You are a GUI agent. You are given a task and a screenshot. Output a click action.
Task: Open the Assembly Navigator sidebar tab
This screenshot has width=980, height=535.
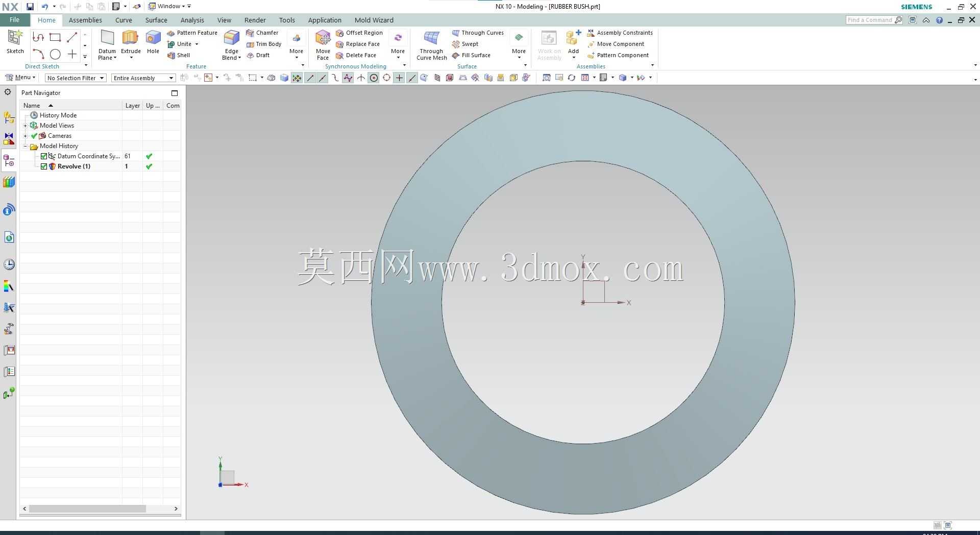coord(9,118)
